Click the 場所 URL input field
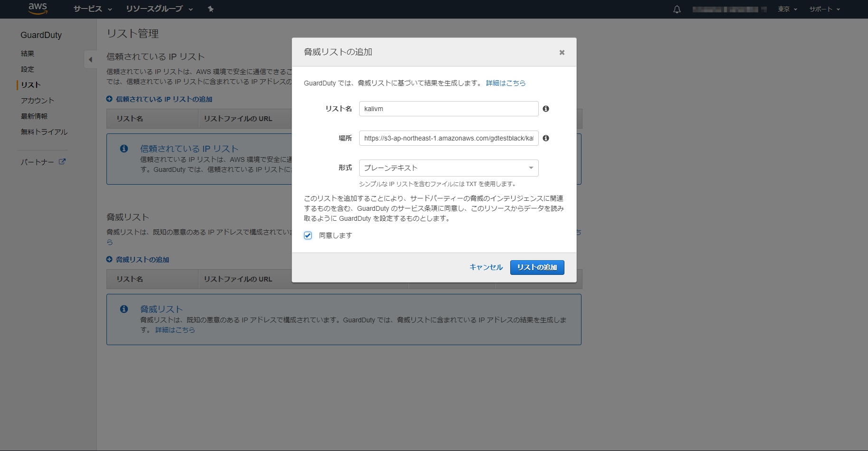Screen dimensions: 868x451 (448, 138)
